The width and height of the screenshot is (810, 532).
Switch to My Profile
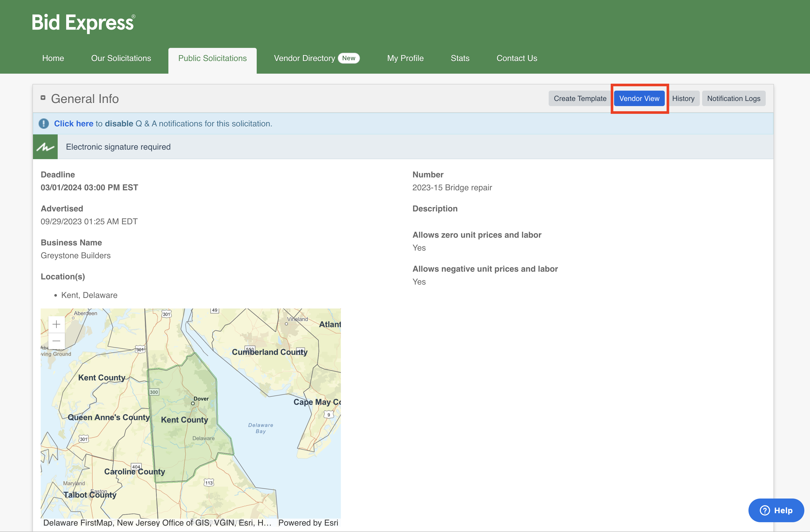pos(405,58)
